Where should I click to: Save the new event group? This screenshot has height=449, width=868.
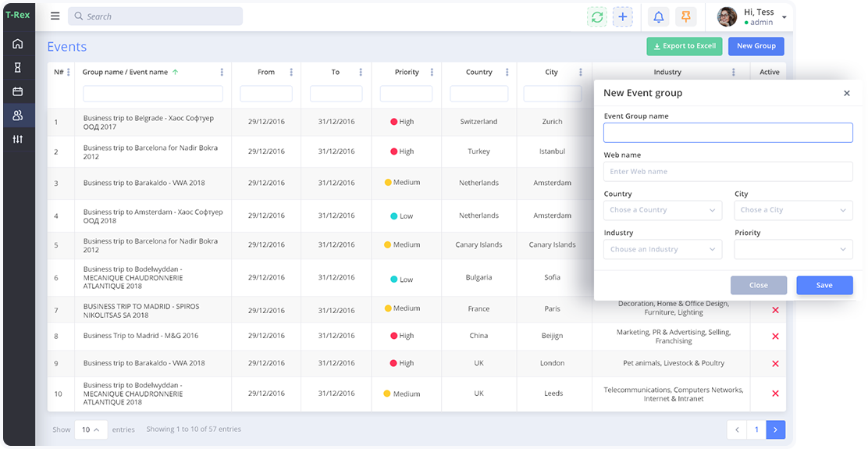[x=824, y=286]
